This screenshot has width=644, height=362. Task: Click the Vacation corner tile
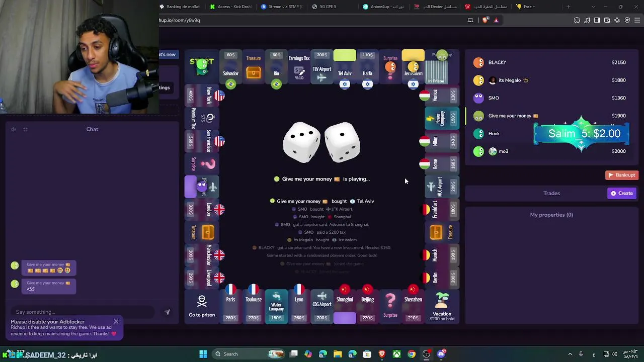click(x=442, y=307)
